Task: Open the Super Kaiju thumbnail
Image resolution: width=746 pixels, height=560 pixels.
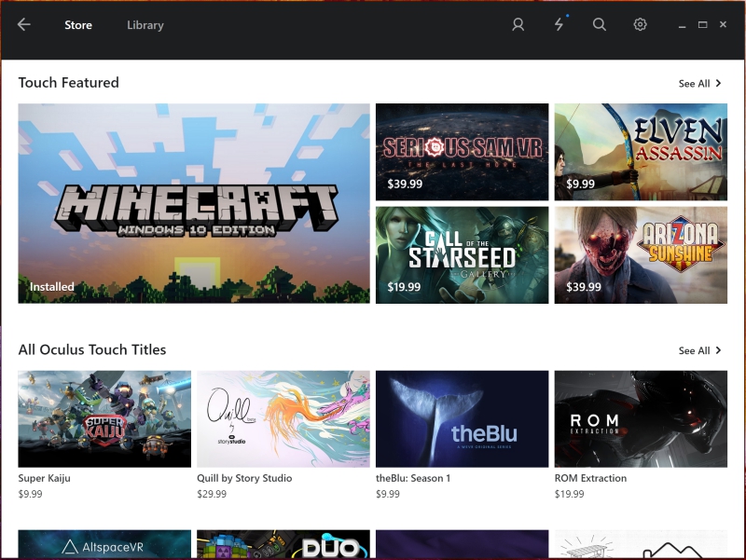Action: point(104,418)
